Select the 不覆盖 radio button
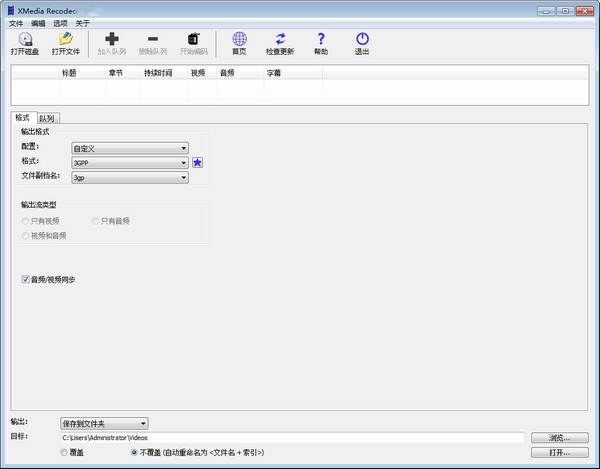600x469 pixels. tap(135, 452)
